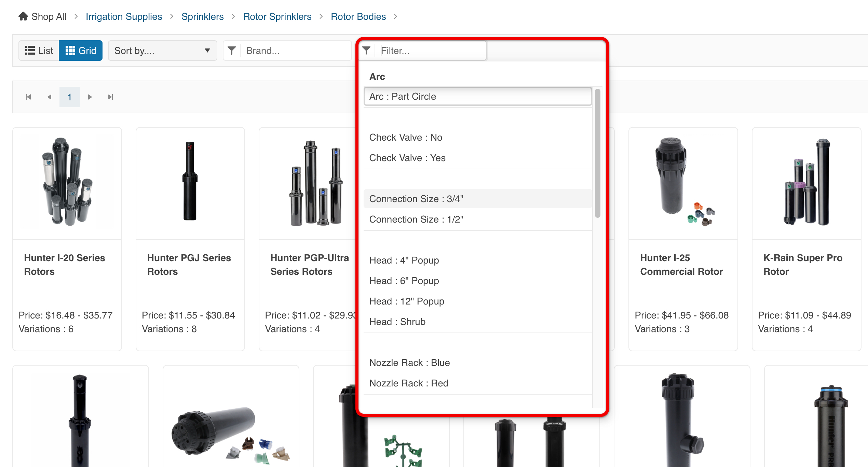Open Rotor Sprinklers breadcrumb link
Image resolution: width=868 pixels, height=467 pixels.
point(277,16)
